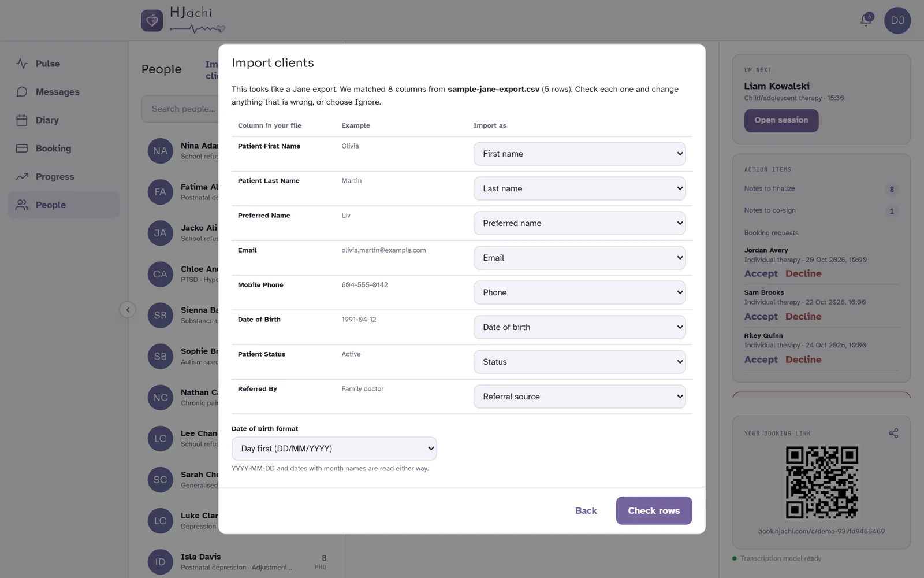Click the Messages chat bubble icon
Screen dimensions: 924x578
tap(22, 92)
